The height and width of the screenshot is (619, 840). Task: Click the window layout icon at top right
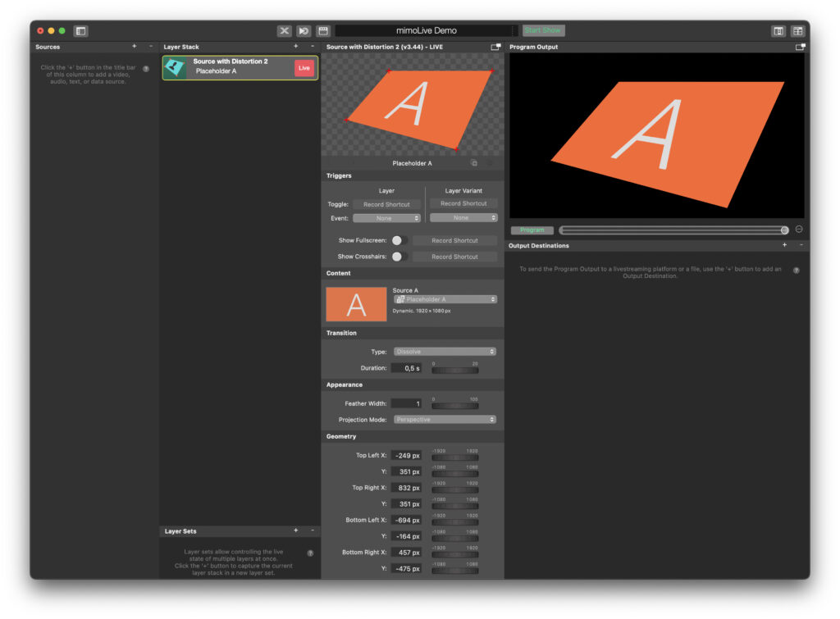pyautogui.click(x=778, y=30)
